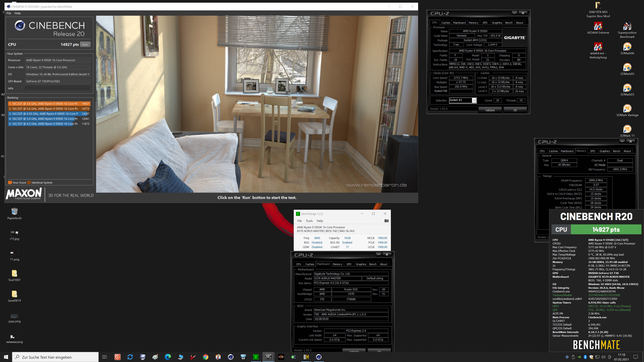Open Bench tab in top CPU-Z window
Screen dimensions: 644x362
click(x=509, y=22)
